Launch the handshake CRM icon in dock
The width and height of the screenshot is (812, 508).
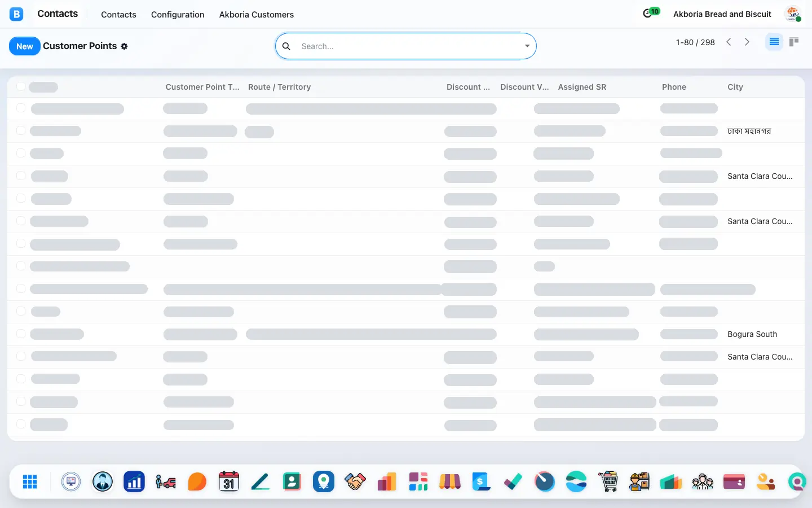(355, 481)
